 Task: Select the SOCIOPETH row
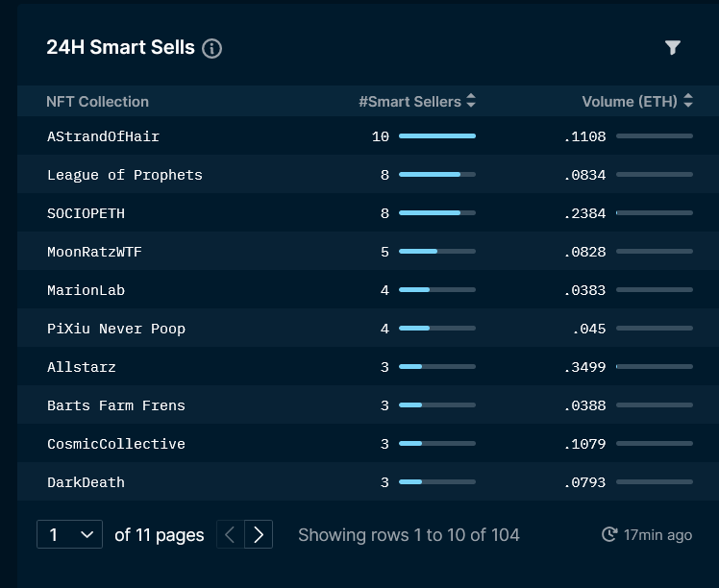[x=368, y=212]
